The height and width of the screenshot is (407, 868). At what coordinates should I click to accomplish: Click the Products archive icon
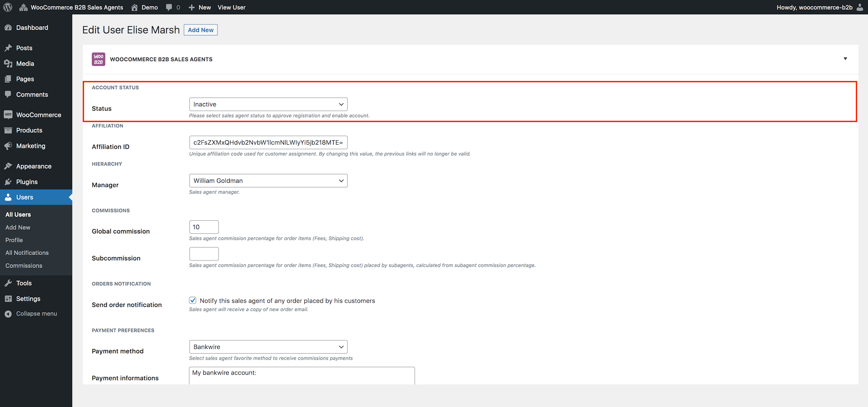tap(8, 130)
